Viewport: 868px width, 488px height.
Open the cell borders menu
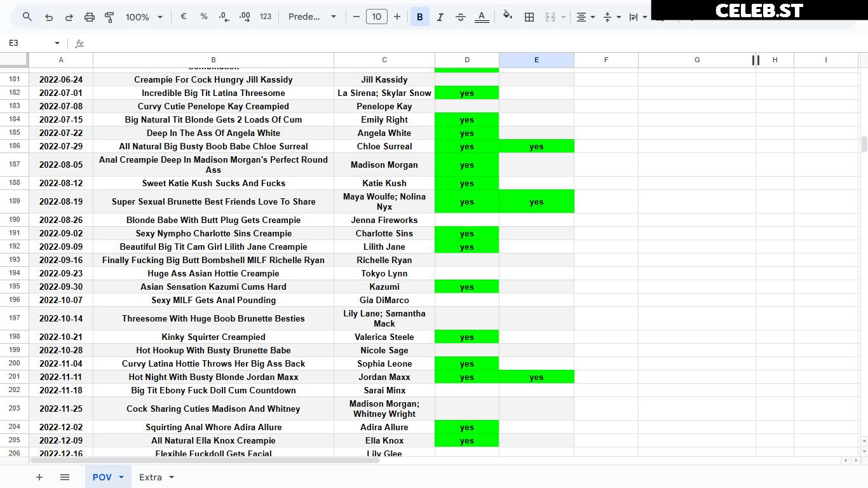click(x=529, y=17)
